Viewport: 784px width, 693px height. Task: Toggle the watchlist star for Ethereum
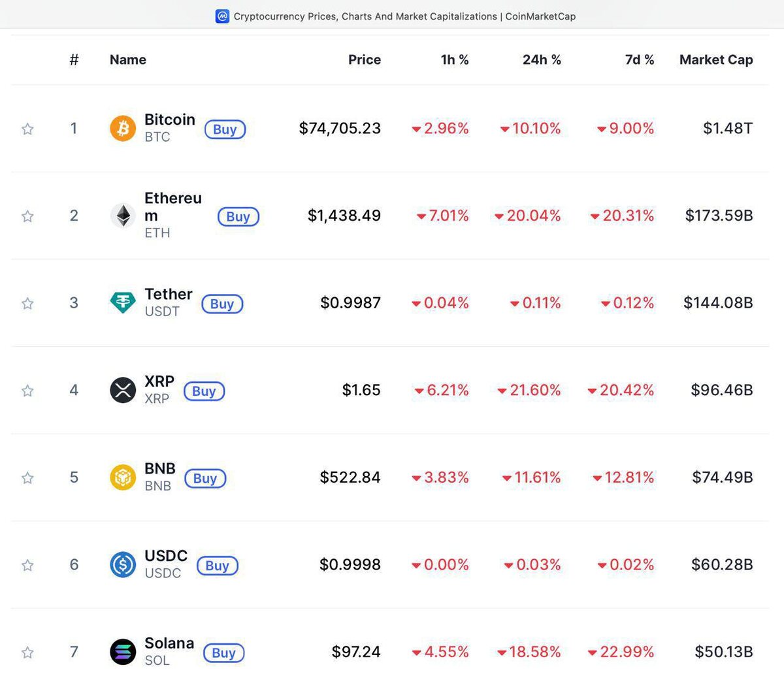pyautogui.click(x=27, y=216)
